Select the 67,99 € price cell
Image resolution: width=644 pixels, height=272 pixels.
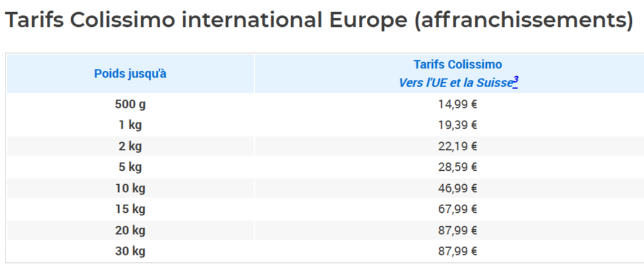pos(458,209)
